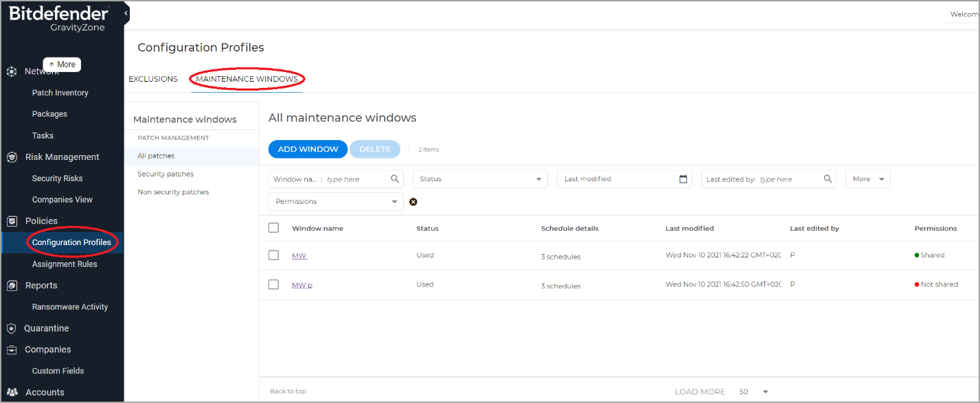This screenshot has height=403, width=980.
Task: Check the checkbox for the MW p window
Action: tap(273, 284)
